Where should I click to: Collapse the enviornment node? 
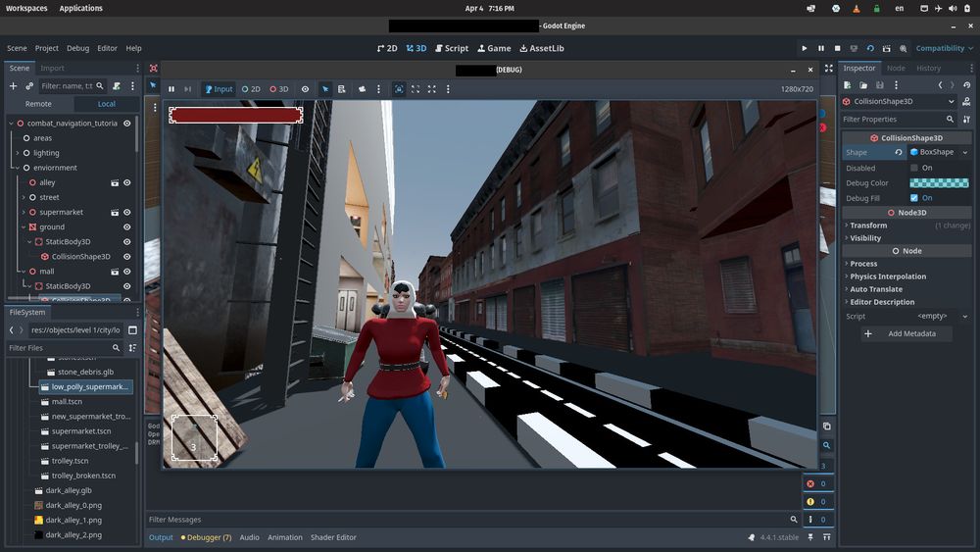tap(18, 168)
